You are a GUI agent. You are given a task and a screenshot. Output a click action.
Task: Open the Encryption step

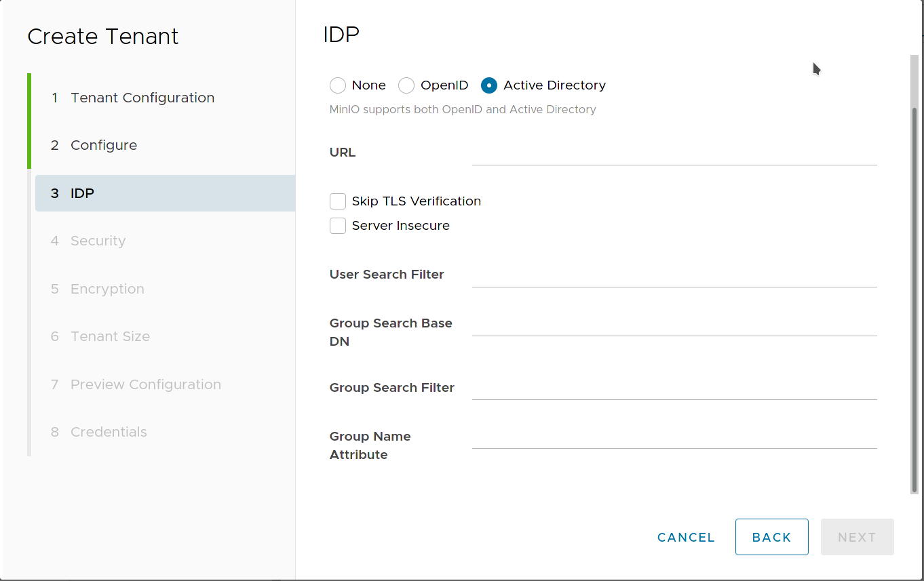[x=107, y=289]
